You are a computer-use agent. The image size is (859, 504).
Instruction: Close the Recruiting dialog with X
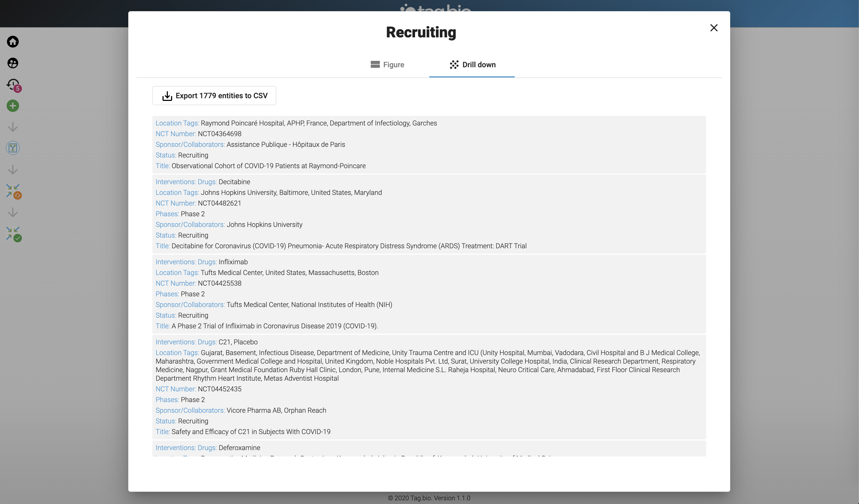pyautogui.click(x=714, y=28)
